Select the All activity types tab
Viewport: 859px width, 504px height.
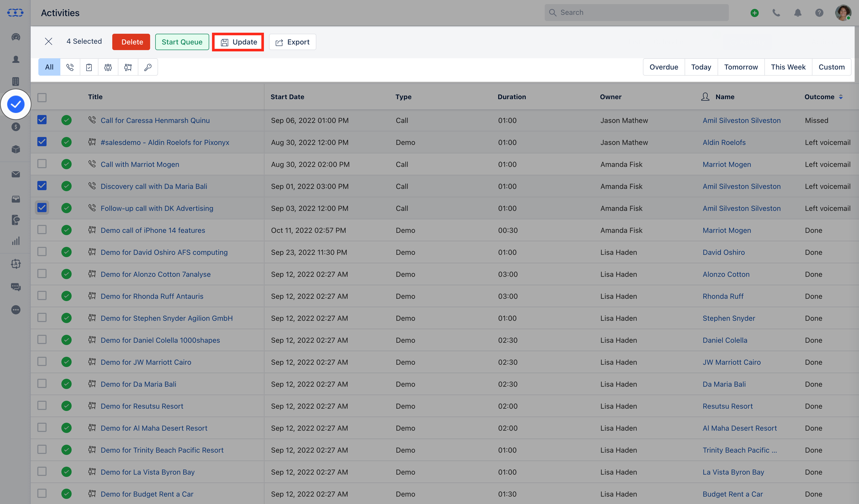click(49, 67)
